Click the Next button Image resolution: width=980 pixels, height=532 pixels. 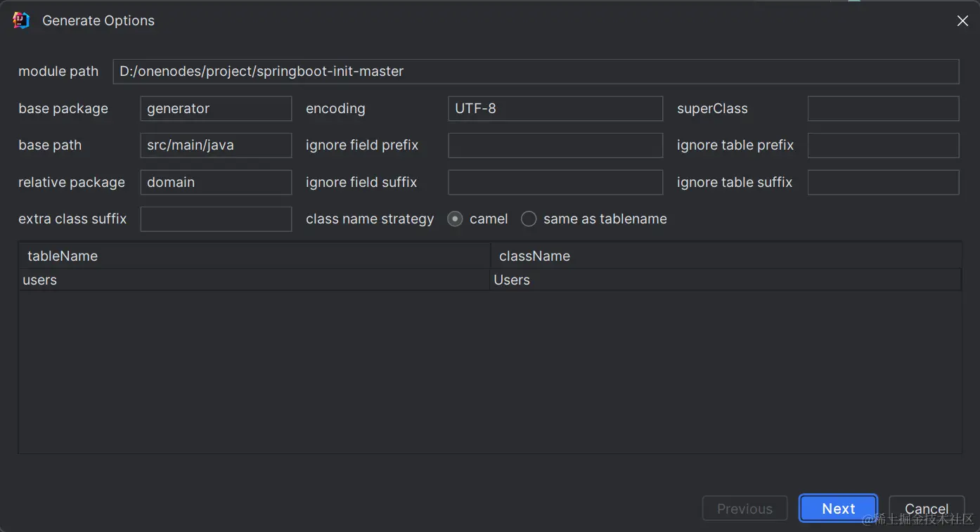[x=838, y=508]
